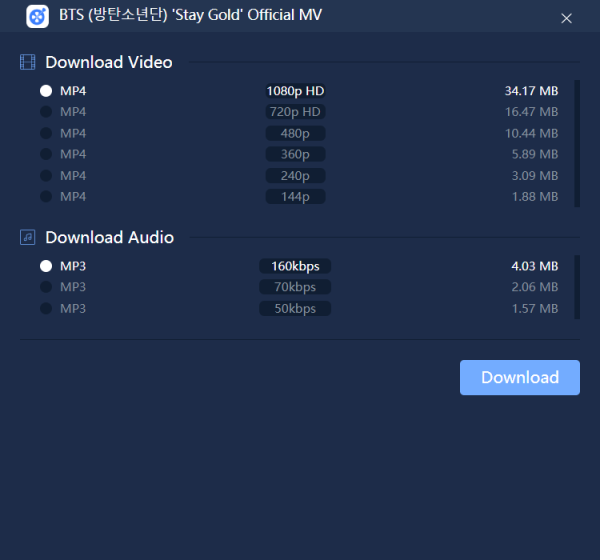Click the app logo icon in title bar
The height and width of the screenshot is (560, 600).
point(38,16)
